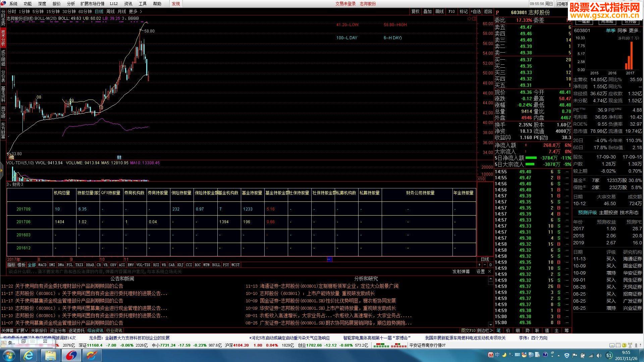Click 单季 in financial chart header
Viewport: 644px width, 362px height.
pyautogui.click(x=610, y=31)
